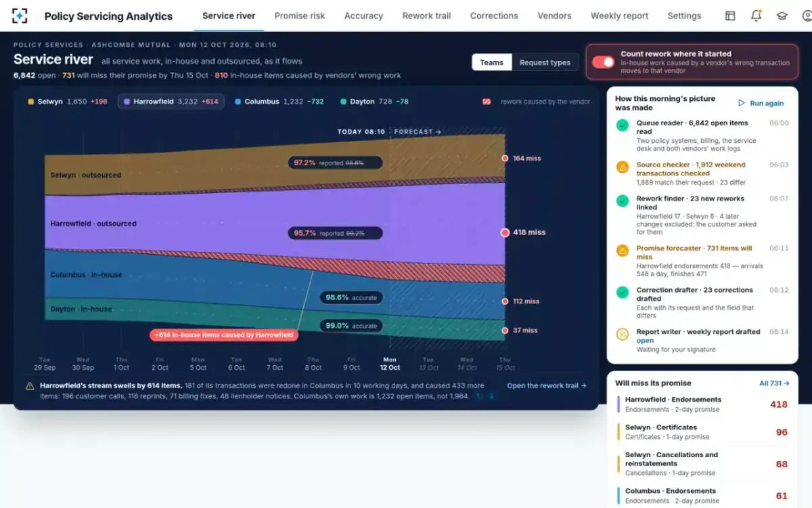Select the Teams view option
This screenshot has height=508, width=812.
[x=491, y=62]
